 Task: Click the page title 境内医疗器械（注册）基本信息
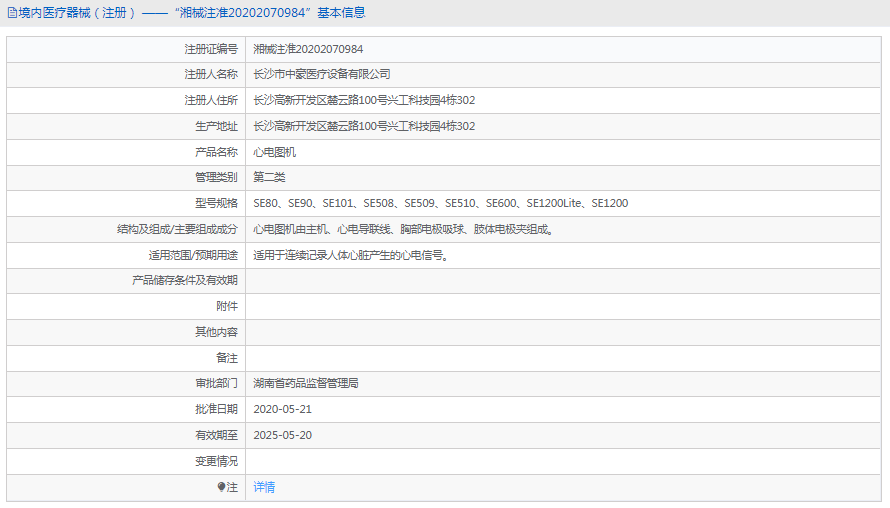click(191, 12)
